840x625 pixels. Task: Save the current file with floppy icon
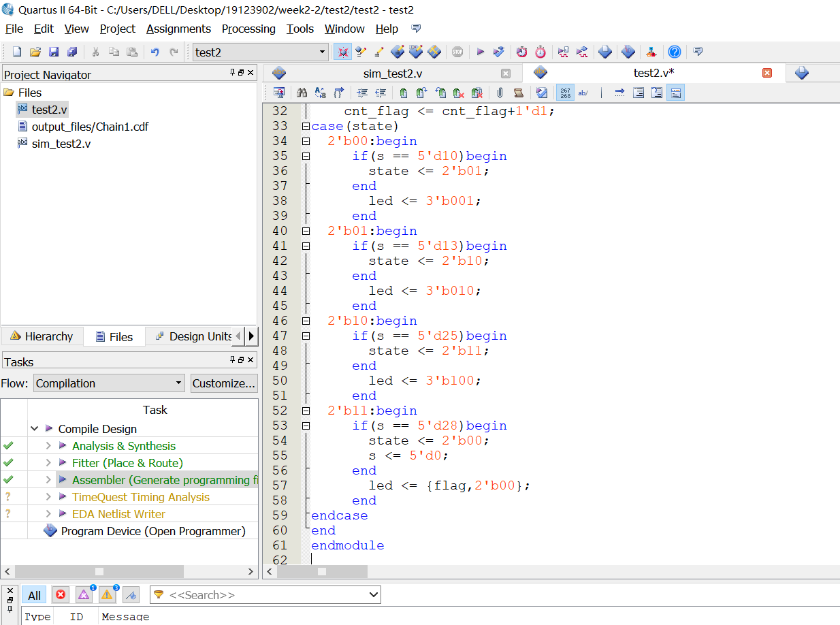point(54,52)
